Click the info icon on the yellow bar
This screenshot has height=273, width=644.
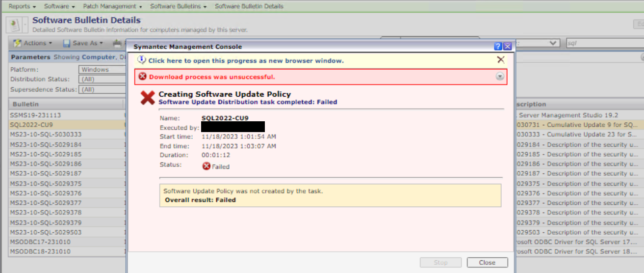click(x=142, y=60)
